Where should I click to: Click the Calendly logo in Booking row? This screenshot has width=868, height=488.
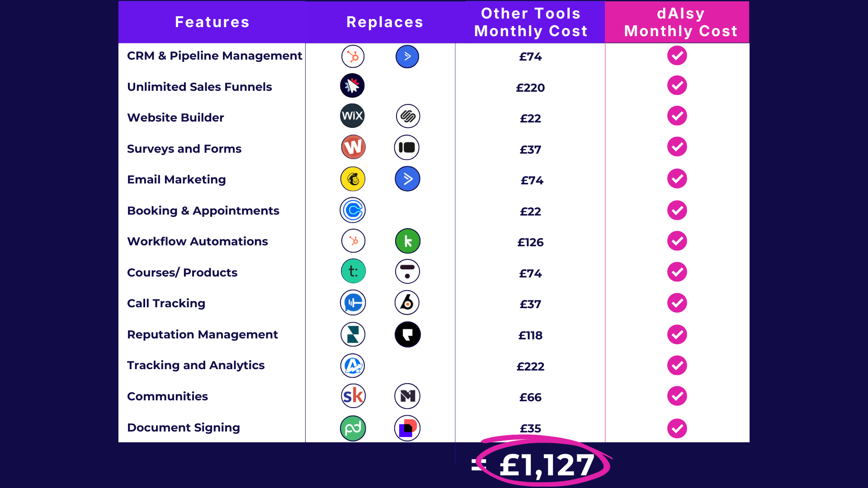[x=353, y=210]
